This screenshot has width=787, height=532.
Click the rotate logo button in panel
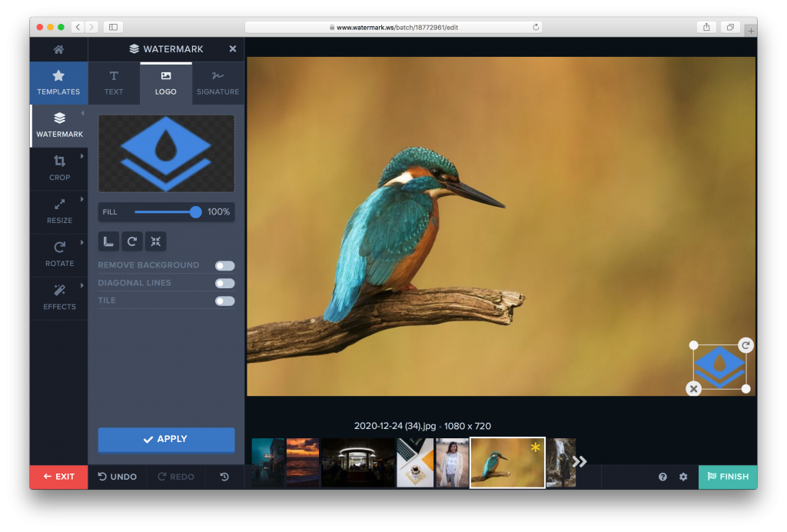point(132,241)
